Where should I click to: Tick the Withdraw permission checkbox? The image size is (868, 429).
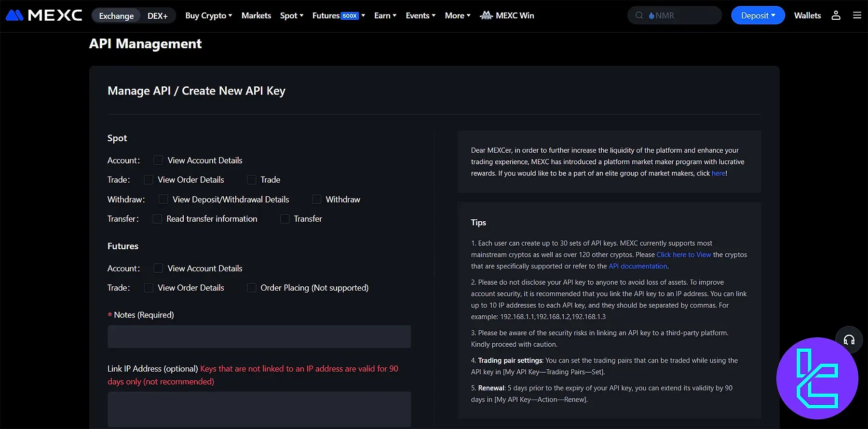point(317,200)
